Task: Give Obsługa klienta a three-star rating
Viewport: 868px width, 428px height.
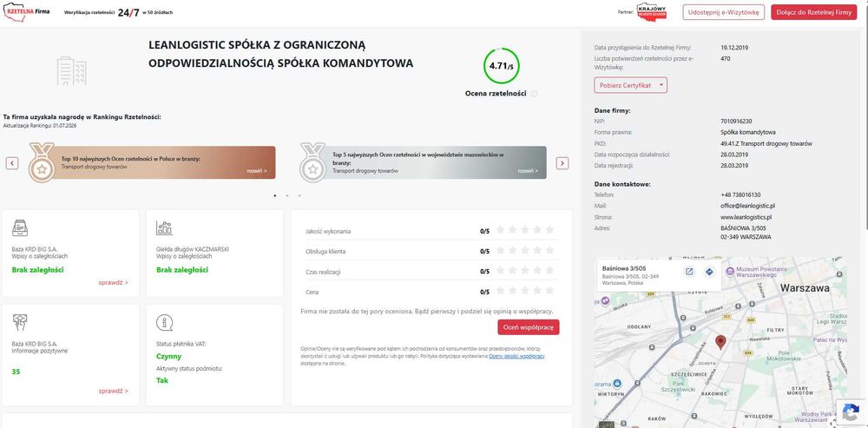Action: pyautogui.click(x=525, y=250)
